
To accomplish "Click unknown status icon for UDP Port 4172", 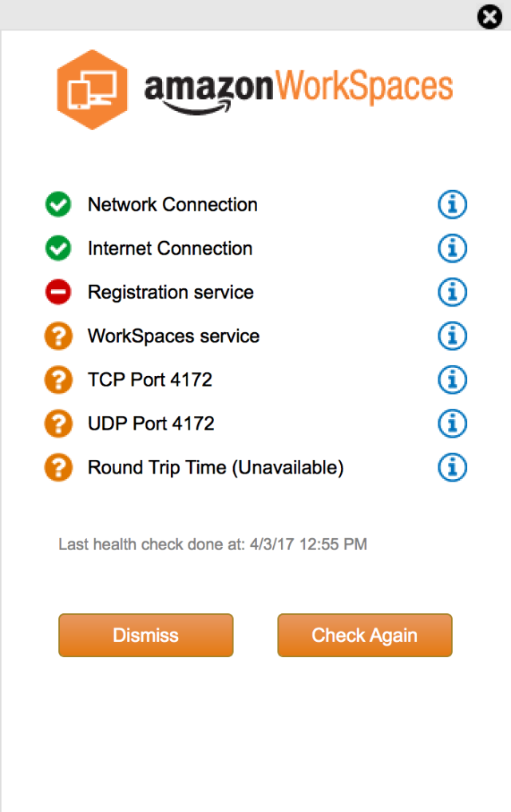I will coord(58,423).
